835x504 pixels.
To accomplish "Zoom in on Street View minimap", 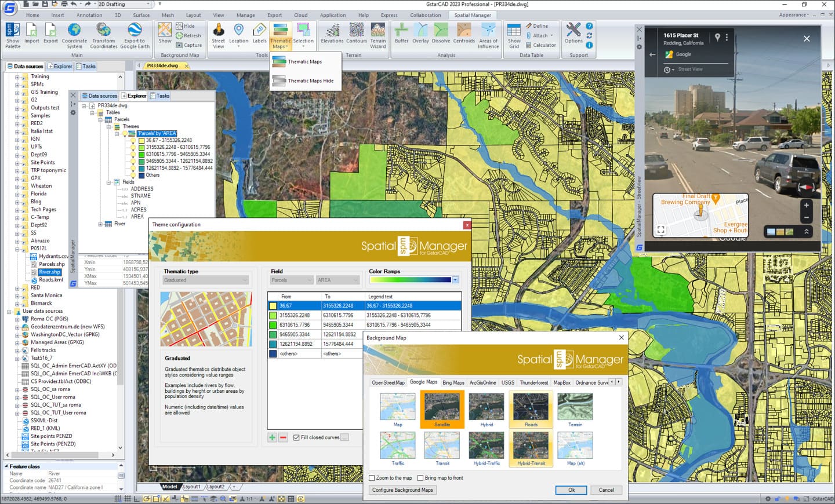I will (x=806, y=205).
